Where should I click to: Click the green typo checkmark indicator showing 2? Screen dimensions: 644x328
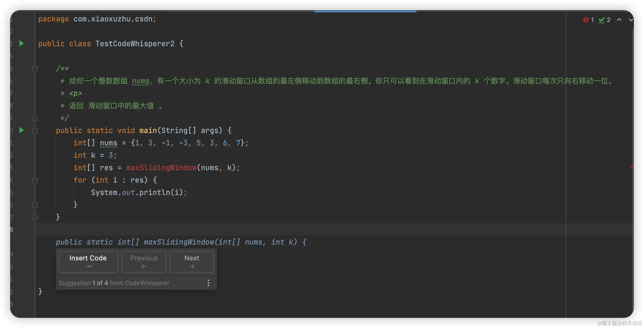[x=604, y=20]
